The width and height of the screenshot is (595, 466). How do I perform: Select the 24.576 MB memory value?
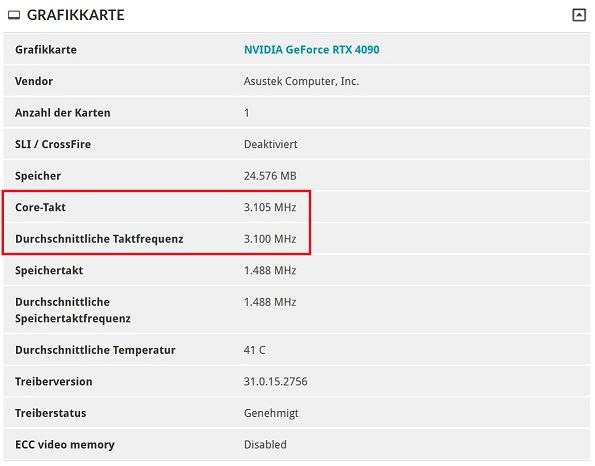point(270,176)
